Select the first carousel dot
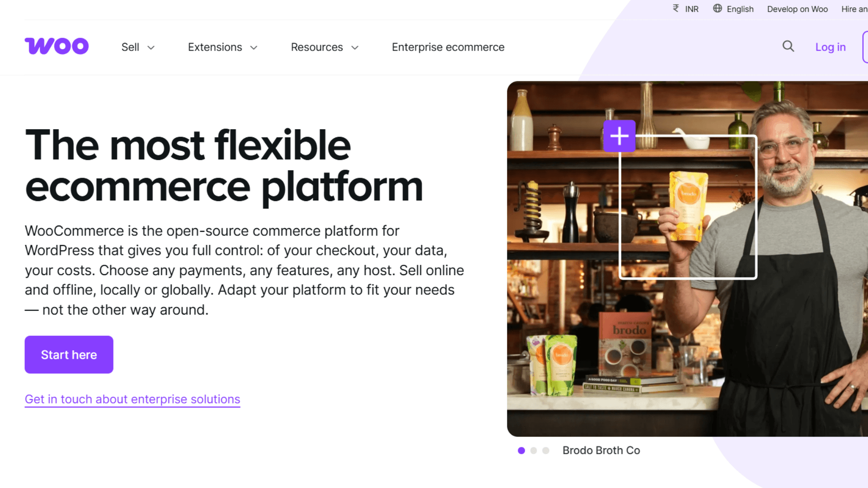The image size is (868, 488). pos(521,450)
